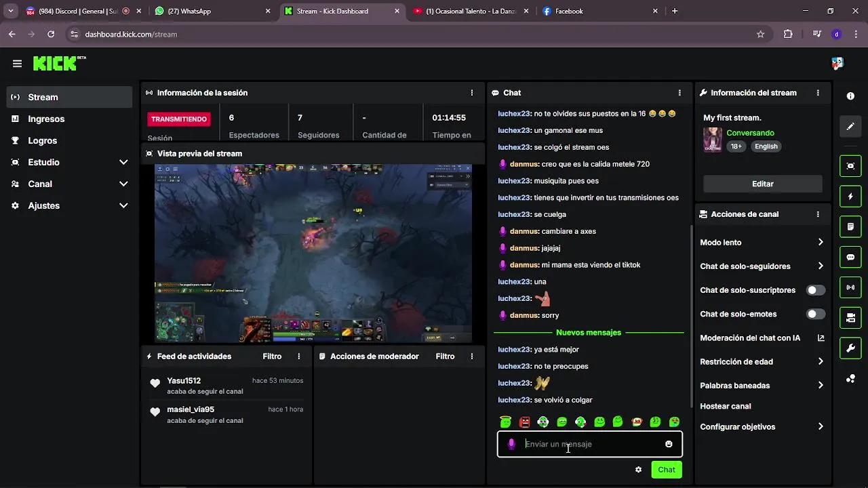Select the pencil edit icon in the right sidebar
This screenshot has width=868, height=488.
[x=850, y=127]
